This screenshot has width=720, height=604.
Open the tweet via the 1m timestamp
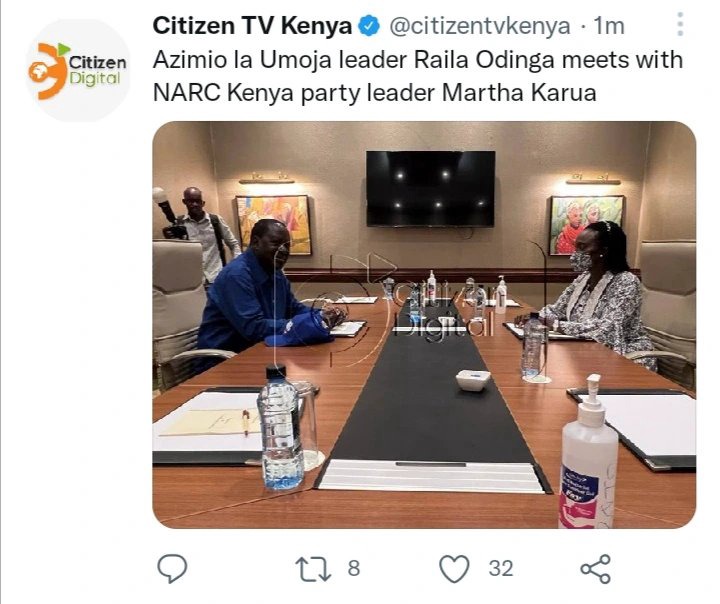[609, 26]
